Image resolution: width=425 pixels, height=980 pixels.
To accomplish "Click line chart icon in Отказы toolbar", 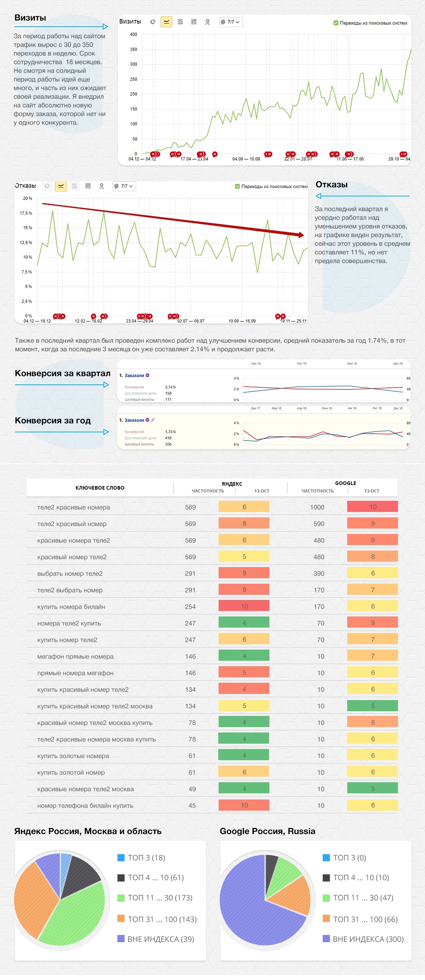I will (x=61, y=186).
